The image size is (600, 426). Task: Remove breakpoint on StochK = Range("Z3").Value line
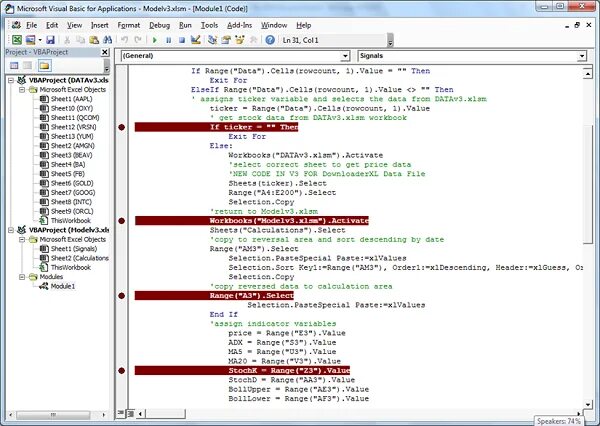121,371
